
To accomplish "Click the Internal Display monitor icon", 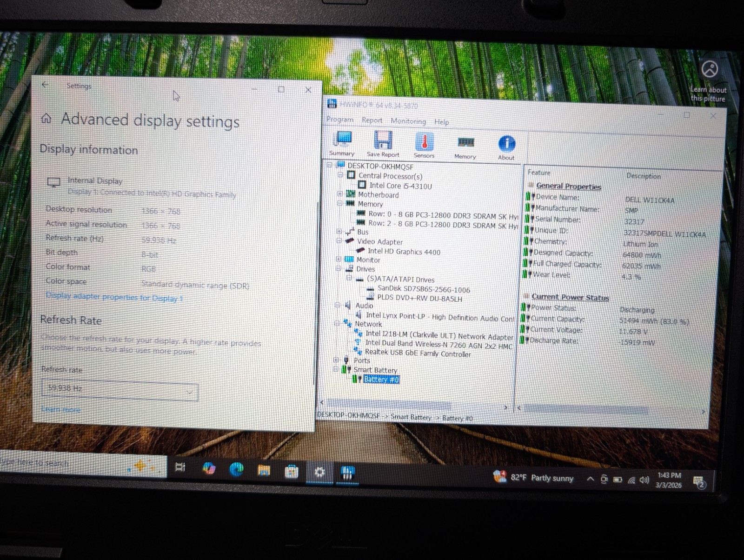I will click(53, 182).
